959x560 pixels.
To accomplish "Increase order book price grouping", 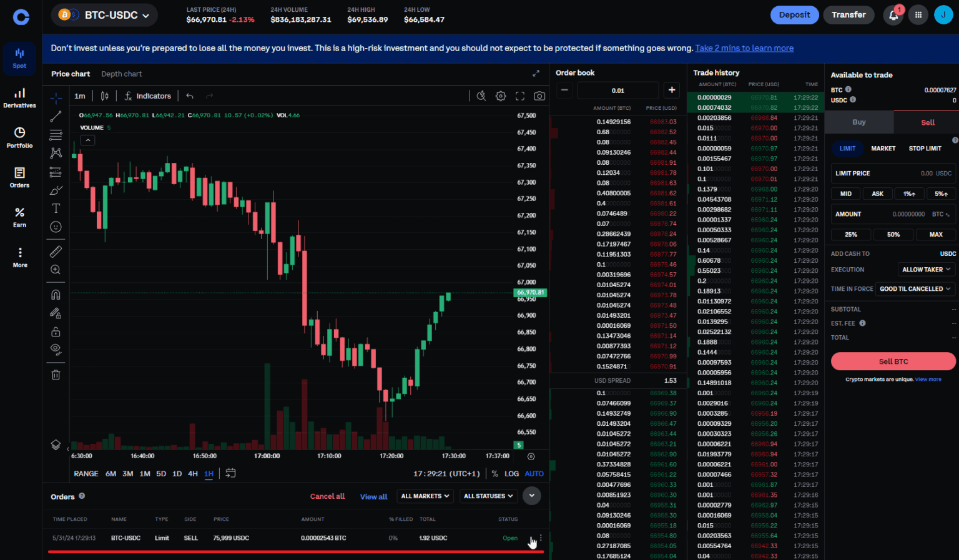I will (x=672, y=90).
